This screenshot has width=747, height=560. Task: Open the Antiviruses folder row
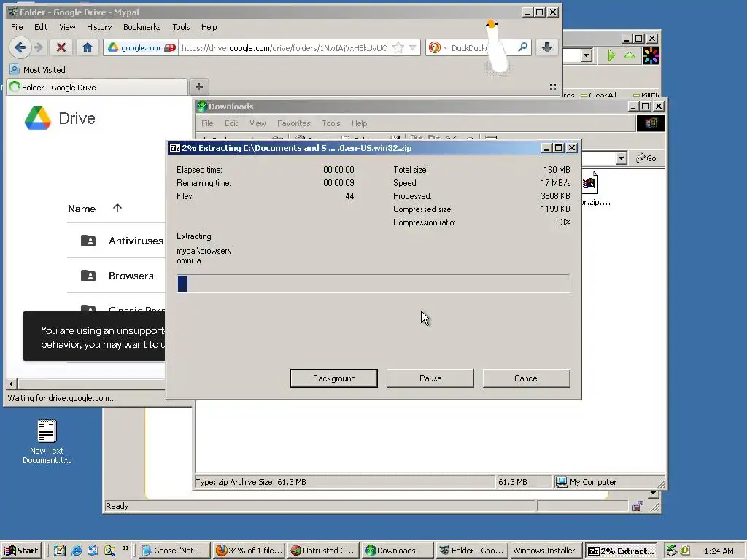pyautogui.click(x=116, y=241)
